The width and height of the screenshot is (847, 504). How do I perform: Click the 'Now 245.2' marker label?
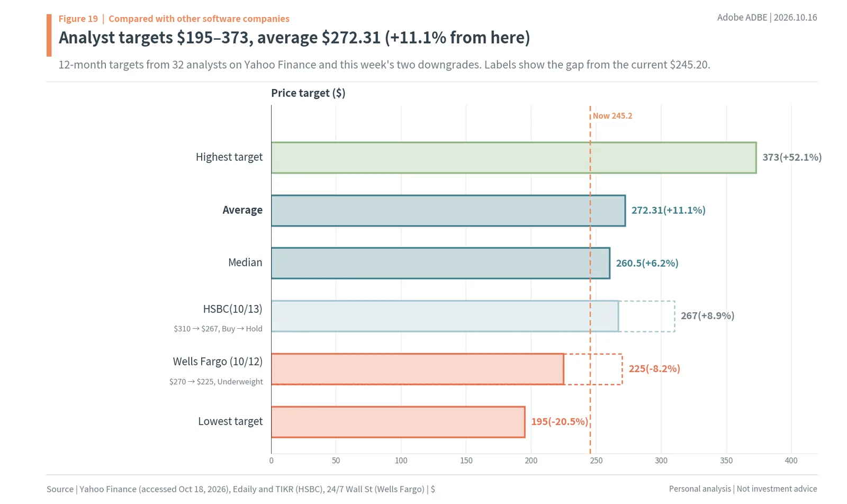pyautogui.click(x=612, y=116)
